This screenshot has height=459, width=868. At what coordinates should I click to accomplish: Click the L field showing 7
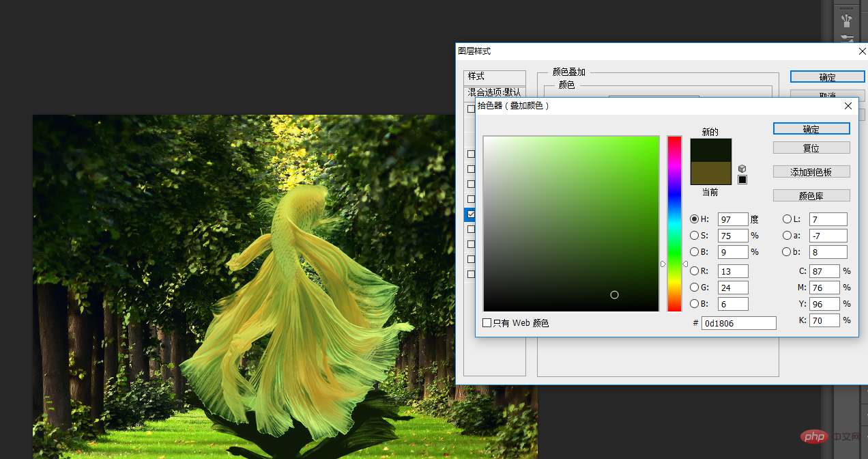tap(828, 219)
